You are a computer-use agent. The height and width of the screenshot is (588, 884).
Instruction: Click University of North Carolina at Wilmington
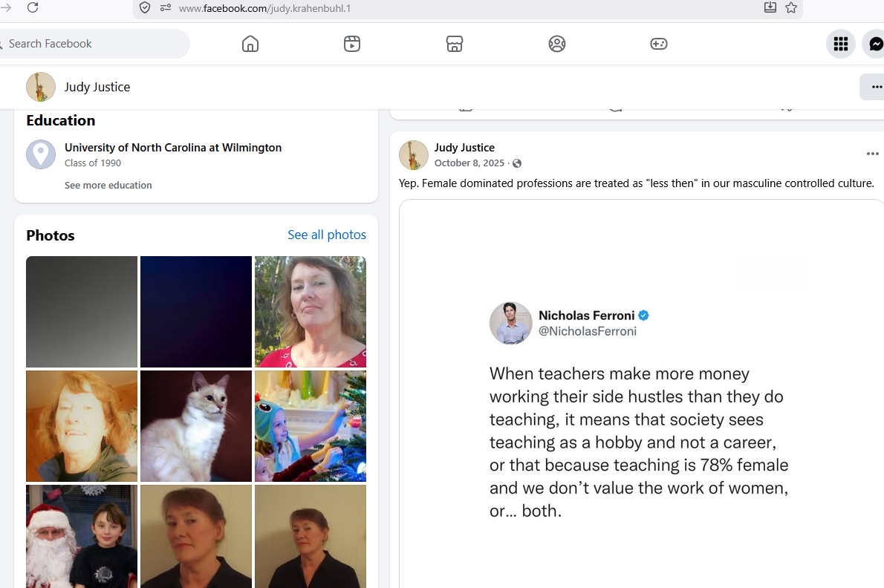coord(173,148)
